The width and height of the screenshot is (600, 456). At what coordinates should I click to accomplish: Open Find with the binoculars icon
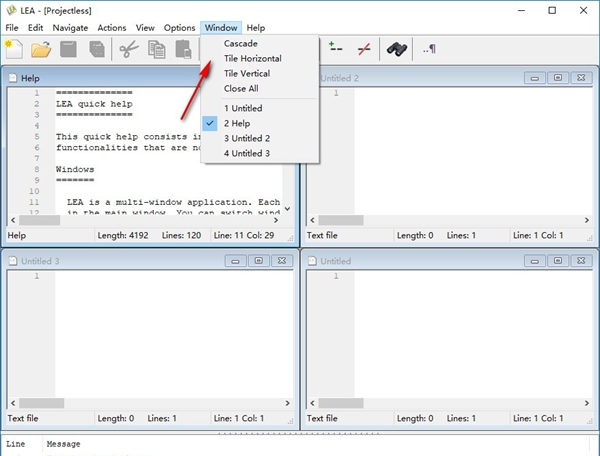(x=396, y=49)
